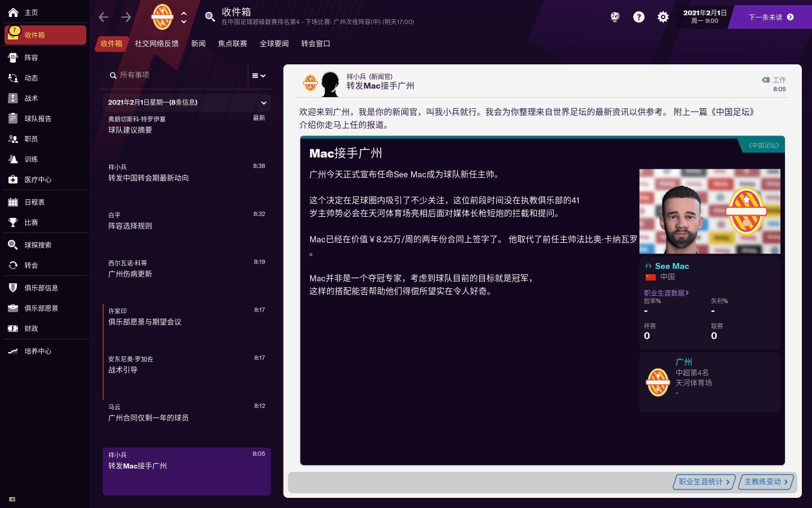
Task: Open the 比赛 trophy icon
Action: point(13,222)
